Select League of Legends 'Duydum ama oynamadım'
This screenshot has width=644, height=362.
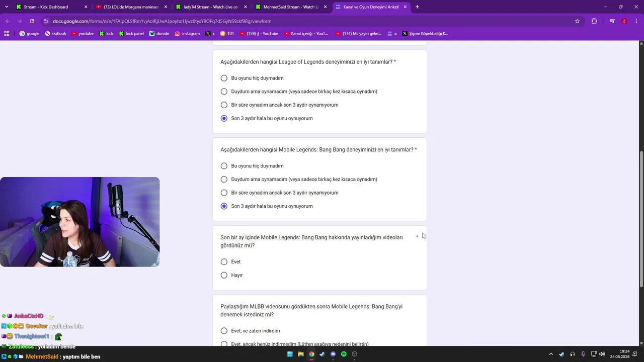[x=224, y=92]
